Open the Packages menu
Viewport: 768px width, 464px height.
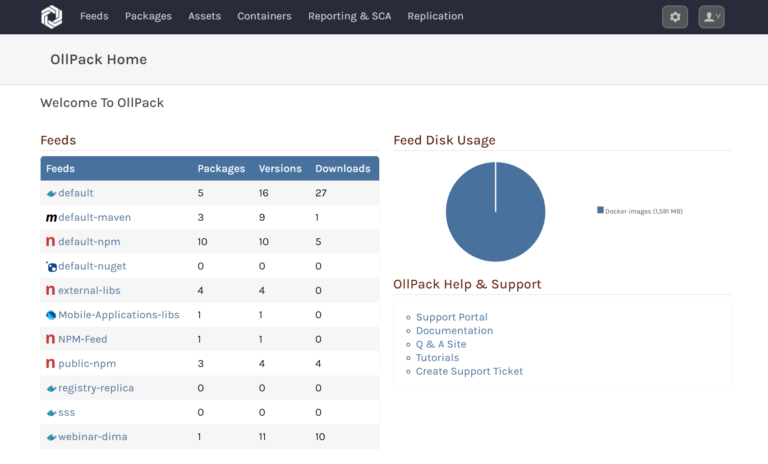148,16
